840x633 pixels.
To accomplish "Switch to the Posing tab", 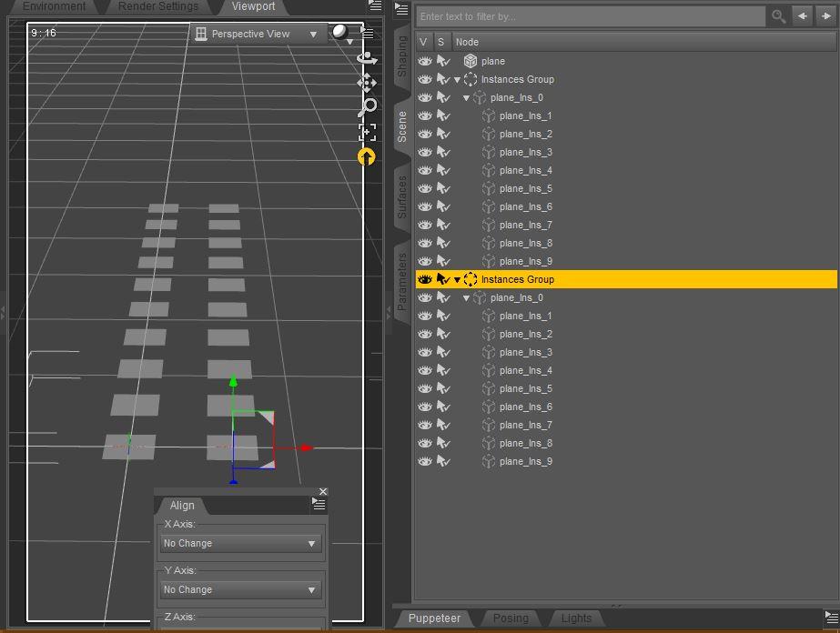I will click(511, 618).
